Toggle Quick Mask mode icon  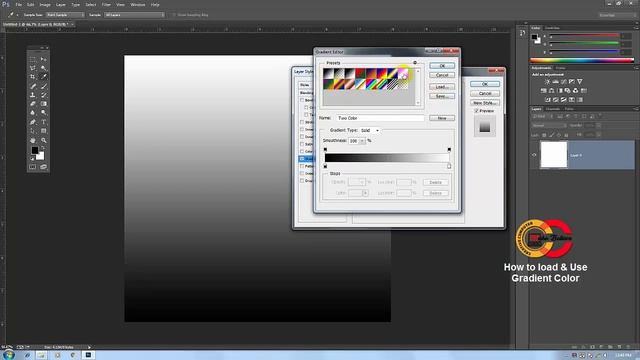pos(33,167)
